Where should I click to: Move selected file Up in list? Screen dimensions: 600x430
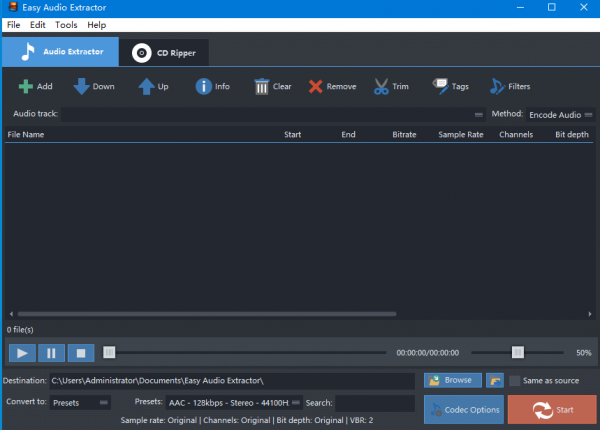(x=153, y=86)
